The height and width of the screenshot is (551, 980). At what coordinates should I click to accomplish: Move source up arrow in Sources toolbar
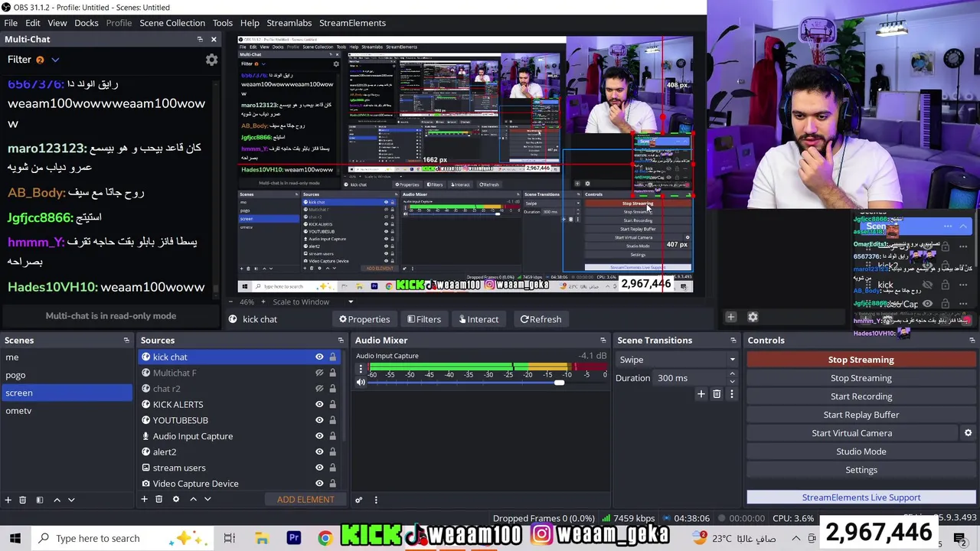coord(193,499)
